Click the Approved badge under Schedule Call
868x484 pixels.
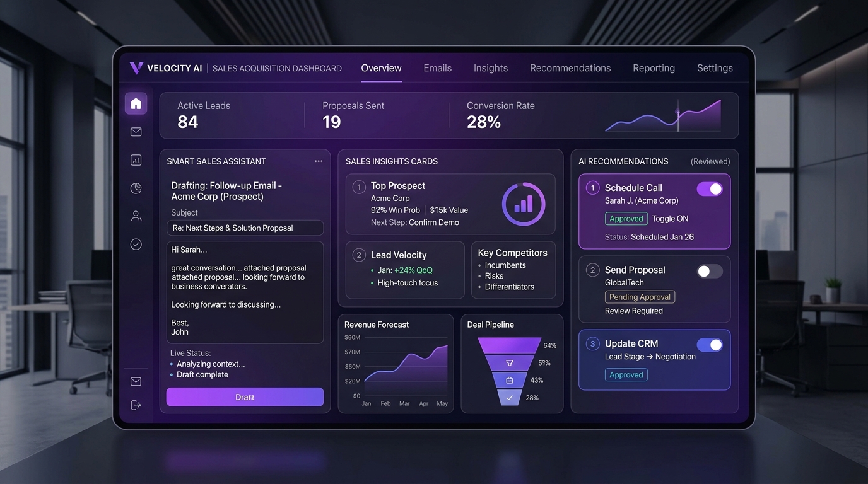(626, 219)
